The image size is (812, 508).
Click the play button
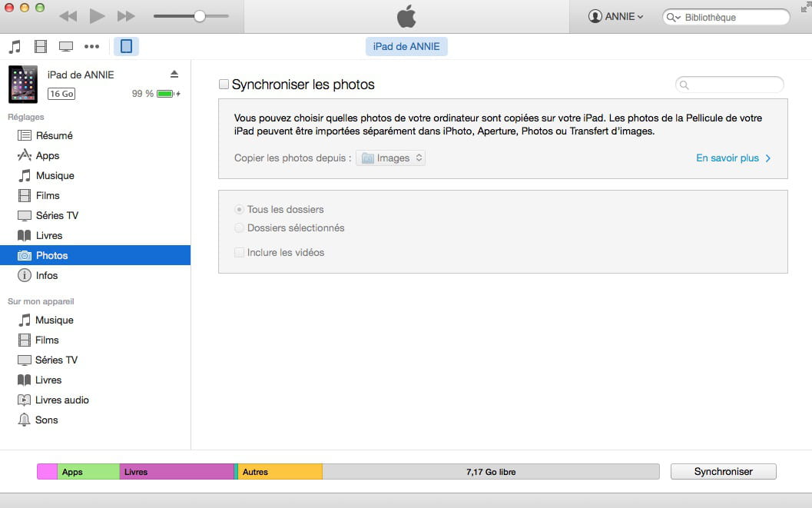tap(97, 16)
